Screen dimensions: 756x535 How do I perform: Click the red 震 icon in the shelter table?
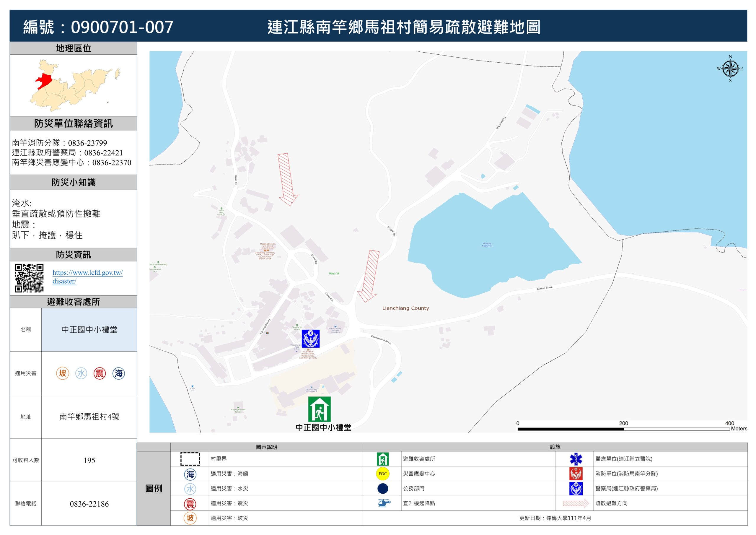pos(100,373)
